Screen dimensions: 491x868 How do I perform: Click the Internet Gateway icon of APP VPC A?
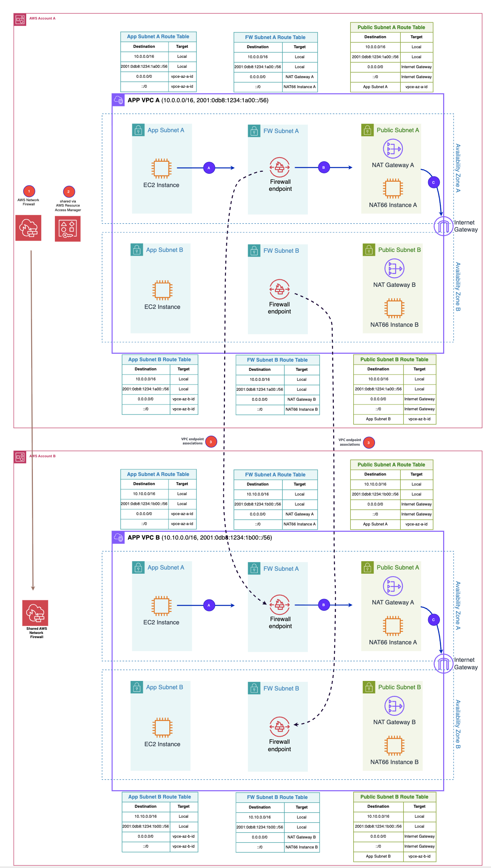[444, 226]
